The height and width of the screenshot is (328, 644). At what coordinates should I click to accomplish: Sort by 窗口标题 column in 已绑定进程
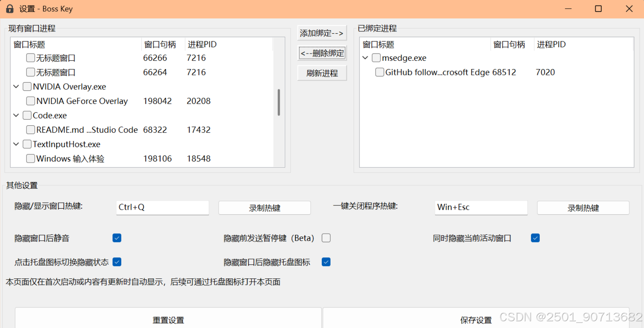click(425, 44)
